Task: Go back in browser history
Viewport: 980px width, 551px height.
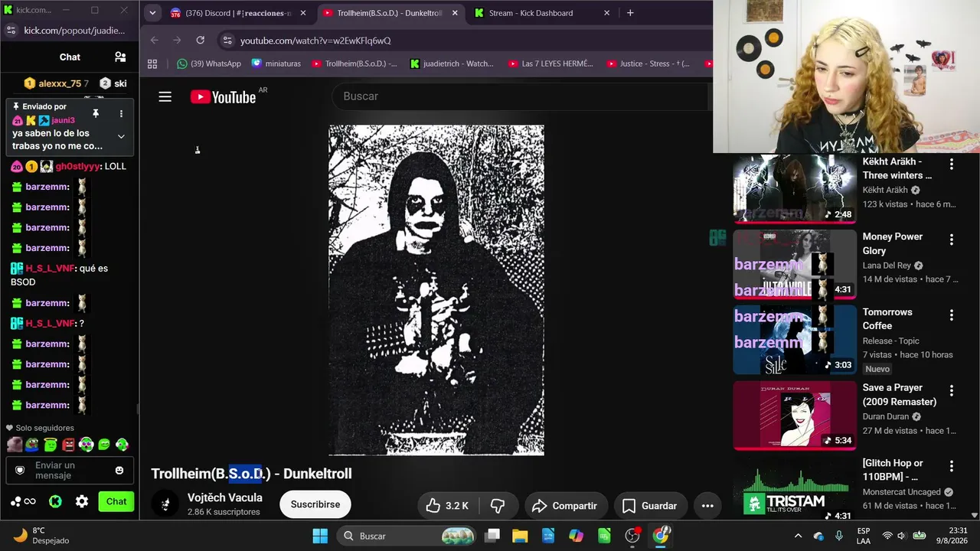Action: [155, 40]
